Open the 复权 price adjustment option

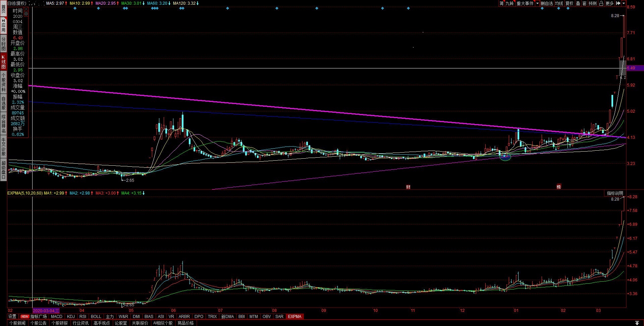coord(570,3)
